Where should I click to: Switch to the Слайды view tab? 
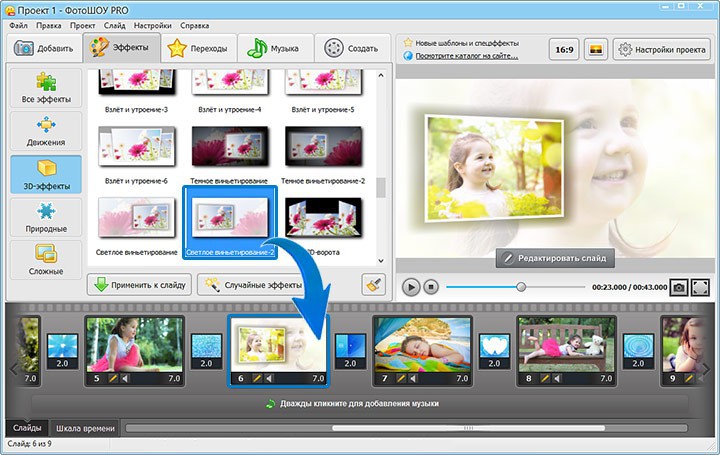27,428
